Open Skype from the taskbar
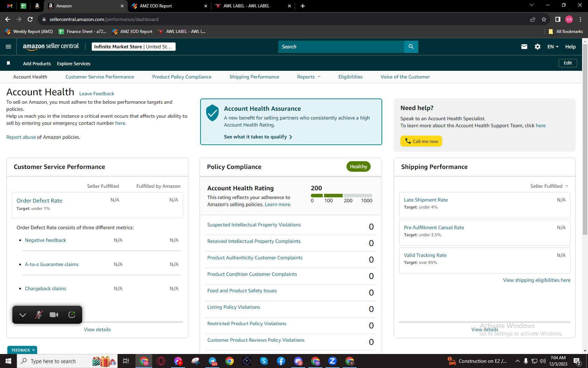 pyautogui.click(x=264, y=361)
